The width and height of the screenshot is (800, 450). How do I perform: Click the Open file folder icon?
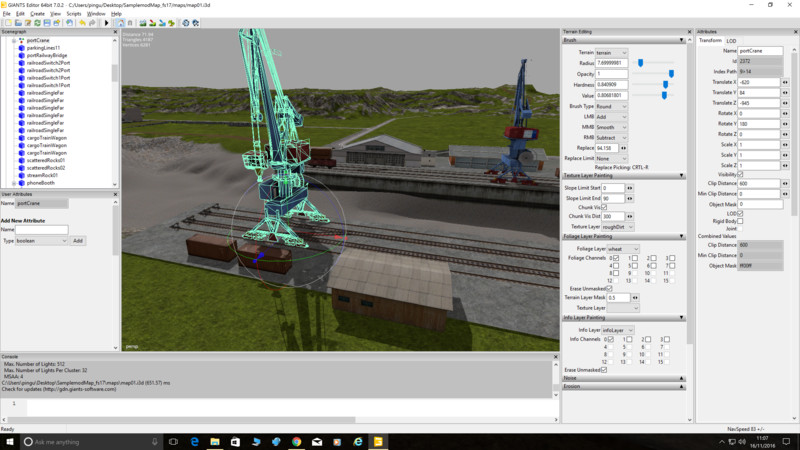18,23
